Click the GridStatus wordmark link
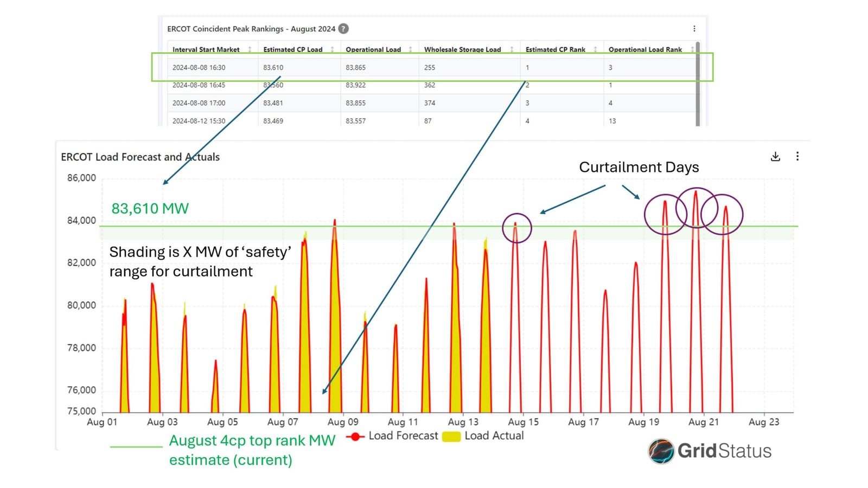This screenshot has height=488, width=868. point(725,450)
